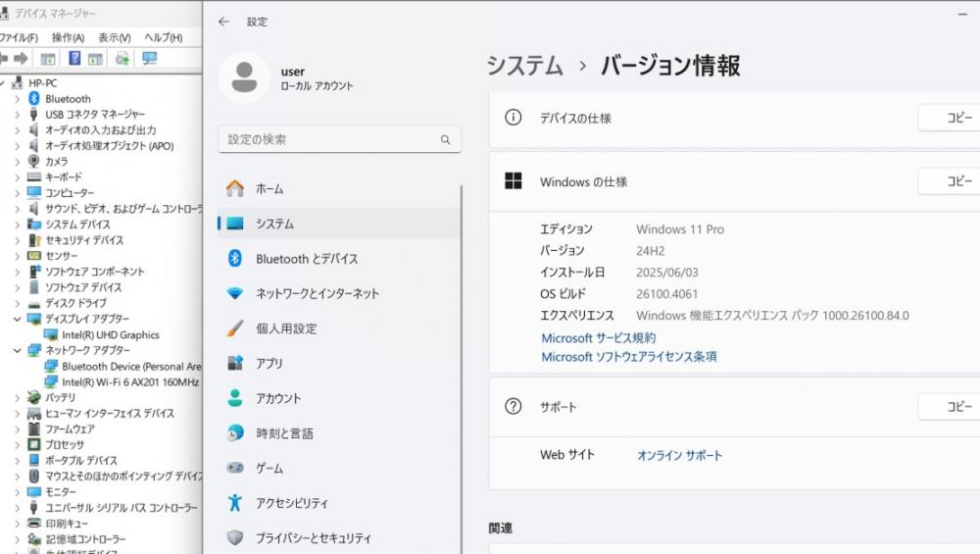Click the OS build value 26100.4061
This screenshot has height=554, width=980.
click(666, 294)
